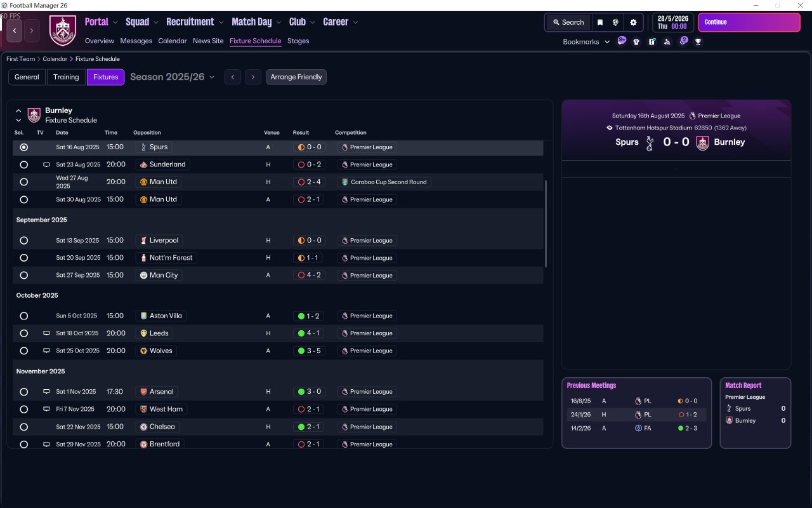Screen dimensions: 812x508
Task: Select the General view tab
Action: [27, 77]
